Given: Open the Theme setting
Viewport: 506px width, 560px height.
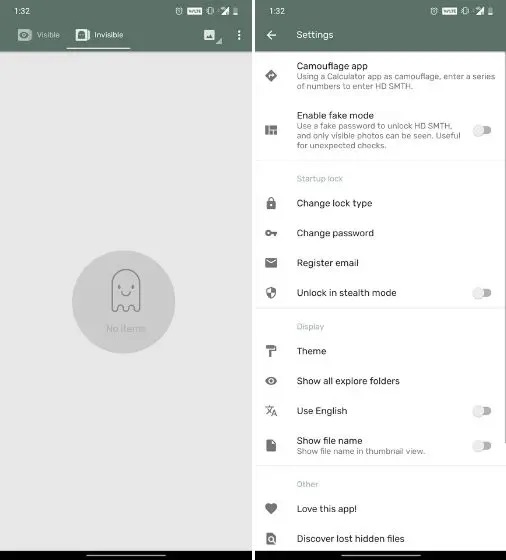Looking at the screenshot, I should pyautogui.click(x=380, y=351).
